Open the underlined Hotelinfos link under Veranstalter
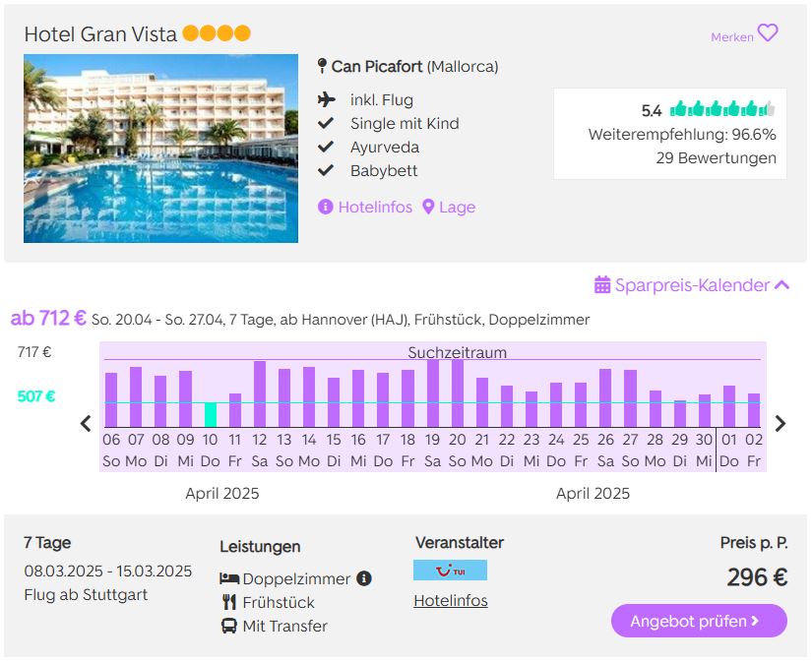This screenshot has width=812, height=663. tap(451, 600)
